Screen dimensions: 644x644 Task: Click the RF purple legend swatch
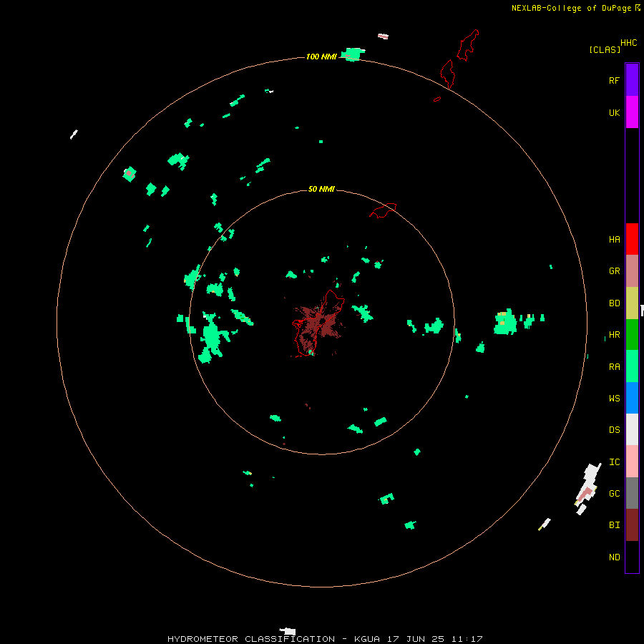pos(632,80)
